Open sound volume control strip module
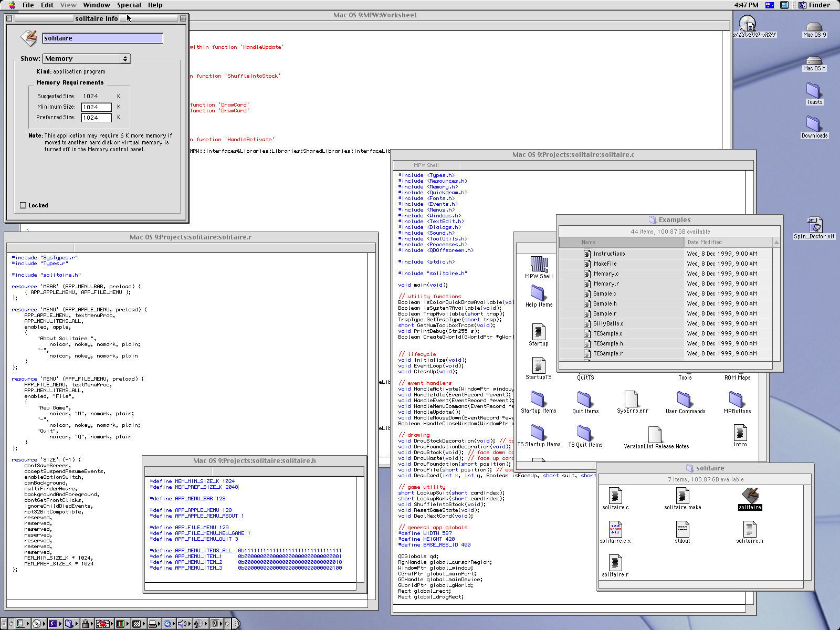840x630 pixels. 184,624
